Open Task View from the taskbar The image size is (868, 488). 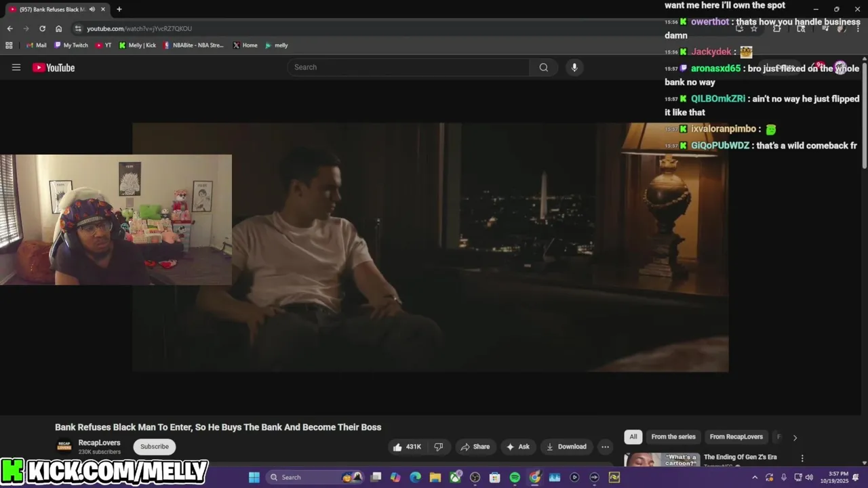[376, 477]
